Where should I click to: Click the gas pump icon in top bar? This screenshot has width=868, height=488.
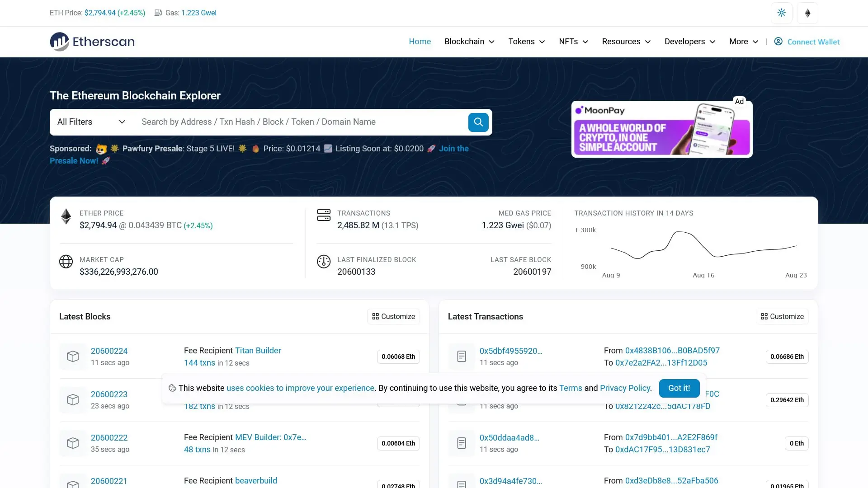(158, 13)
